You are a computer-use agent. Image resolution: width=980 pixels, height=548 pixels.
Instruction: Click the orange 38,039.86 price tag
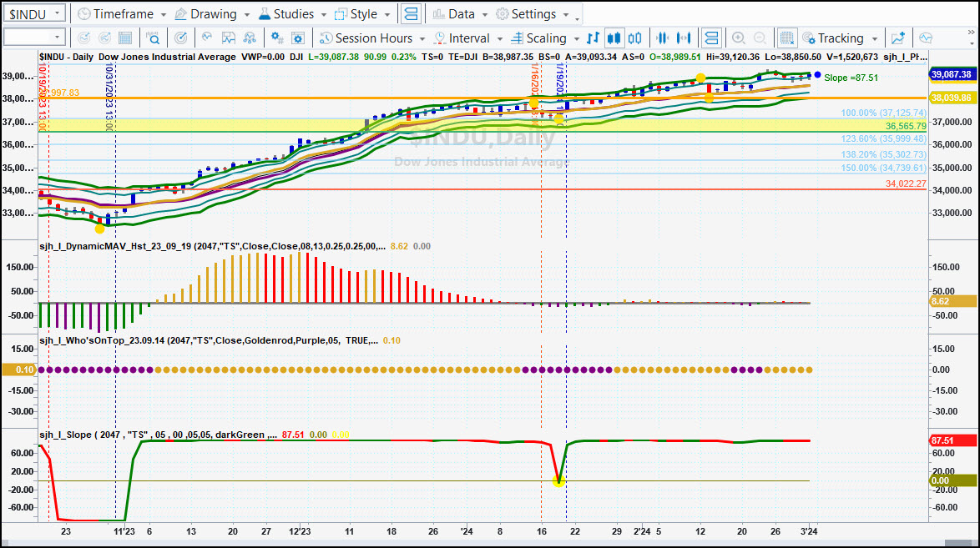(x=952, y=98)
